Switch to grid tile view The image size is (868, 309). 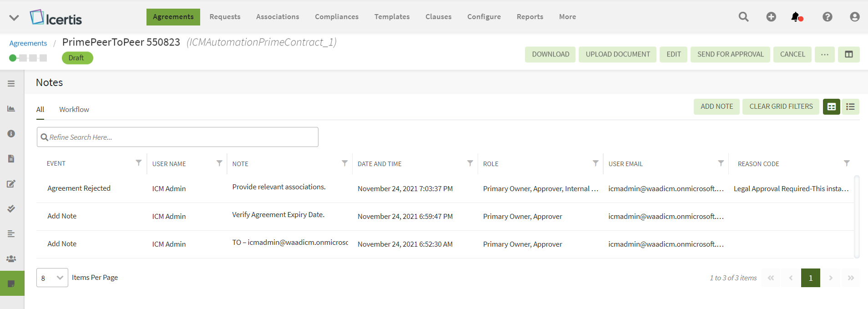831,106
